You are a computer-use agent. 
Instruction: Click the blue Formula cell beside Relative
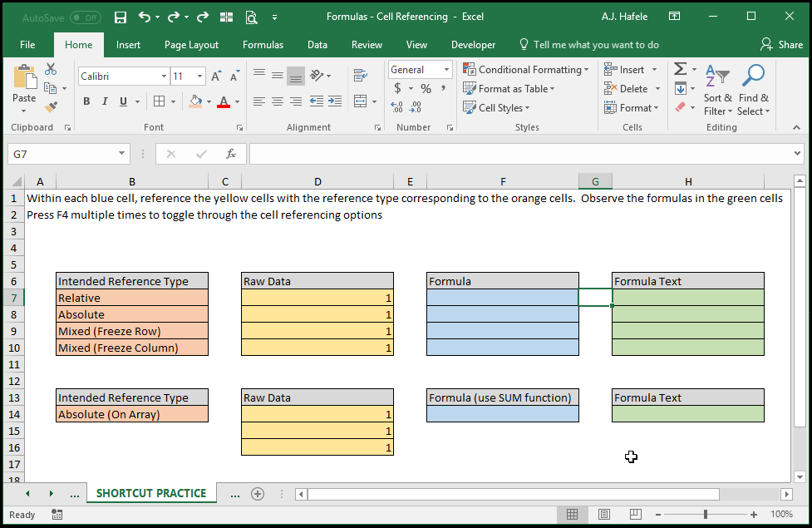(x=502, y=298)
